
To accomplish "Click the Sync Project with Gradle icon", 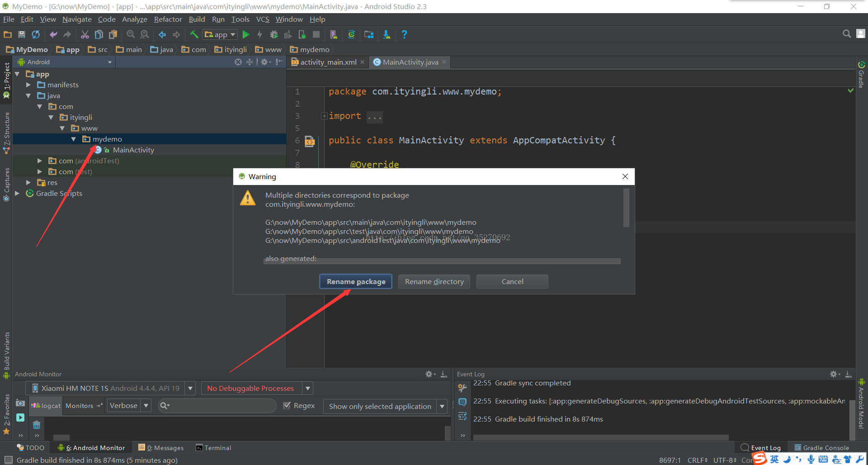I will tap(351, 34).
